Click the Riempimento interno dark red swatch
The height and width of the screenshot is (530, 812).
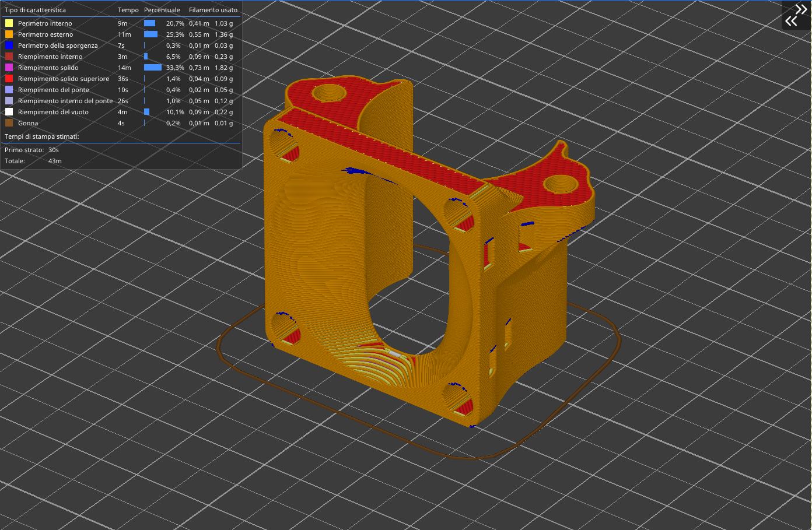9,57
